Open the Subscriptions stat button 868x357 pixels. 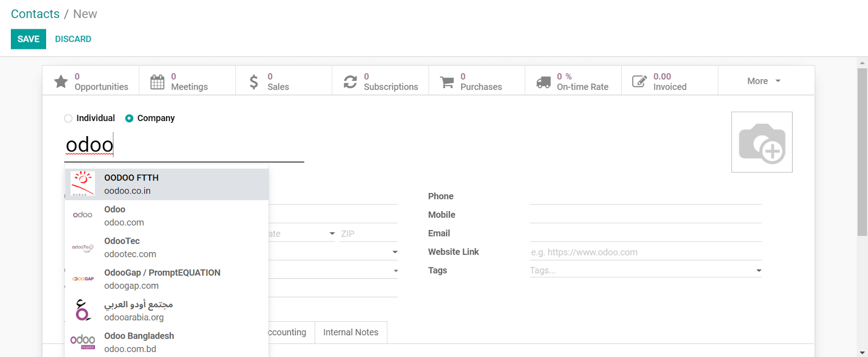tap(380, 81)
